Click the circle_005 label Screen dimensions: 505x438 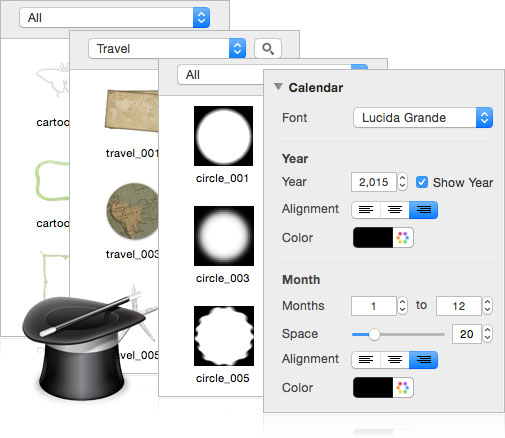pyautogui.click(x=223, y=378)
